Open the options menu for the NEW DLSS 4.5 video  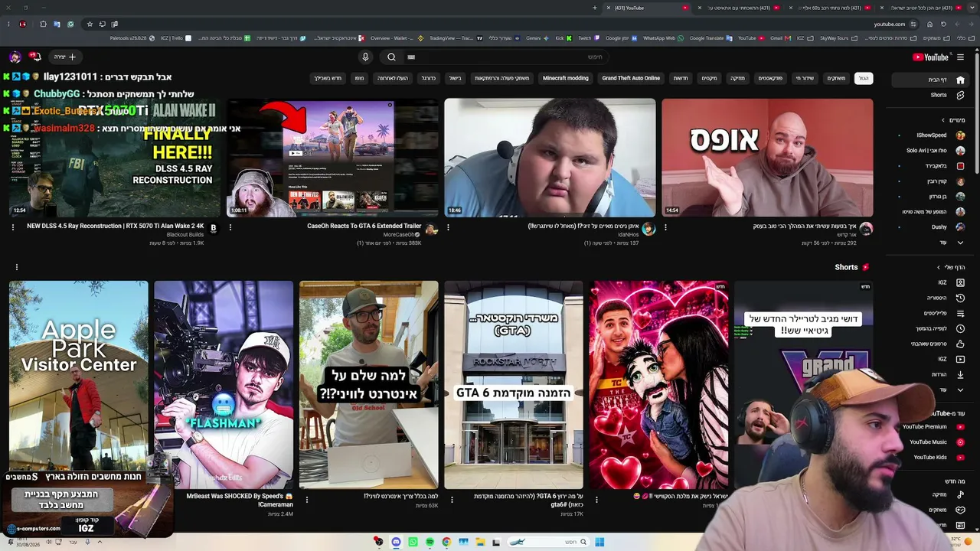pyautogui.click(x=13, y=227)
